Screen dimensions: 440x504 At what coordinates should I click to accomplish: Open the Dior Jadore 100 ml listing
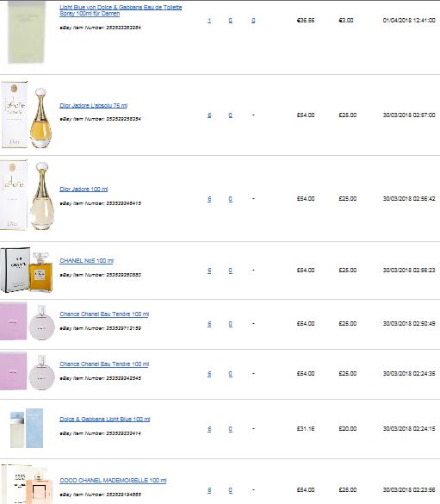[x=84, y=189]
